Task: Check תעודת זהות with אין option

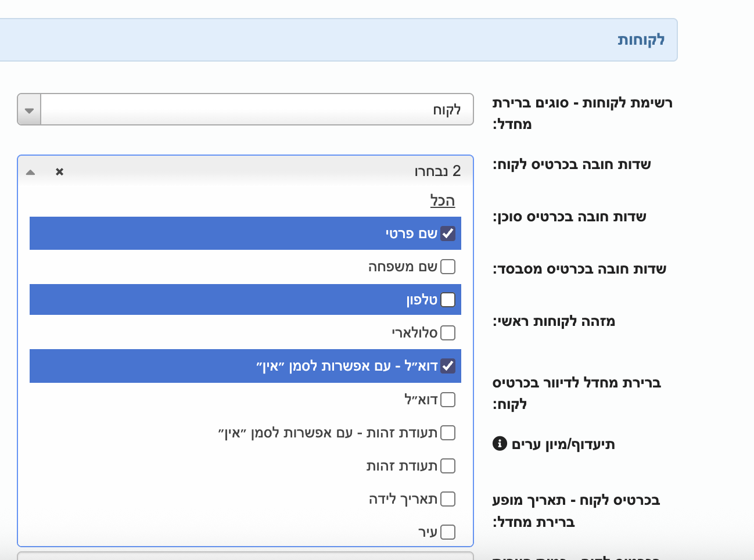Action: [x=448, y=433]
